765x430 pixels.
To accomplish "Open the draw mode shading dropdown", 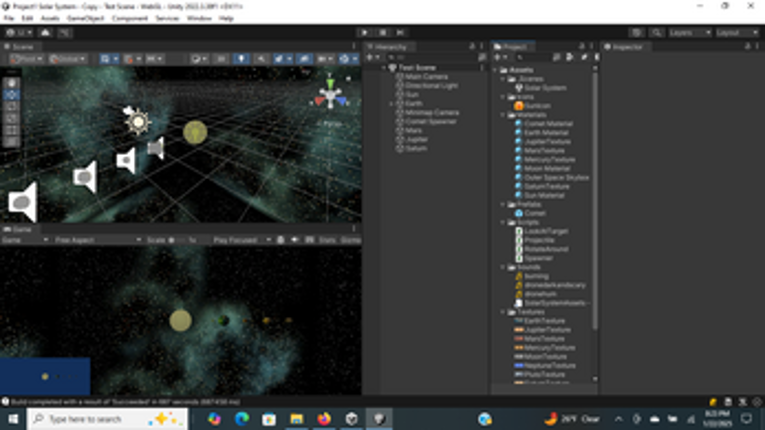I will coord(199,59).
